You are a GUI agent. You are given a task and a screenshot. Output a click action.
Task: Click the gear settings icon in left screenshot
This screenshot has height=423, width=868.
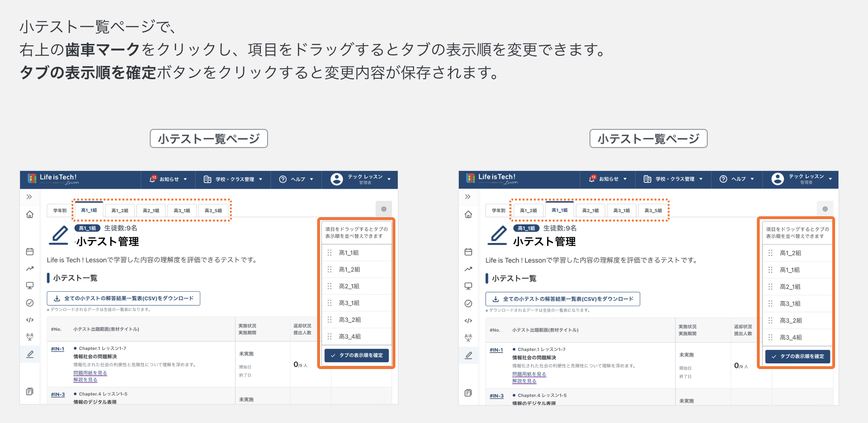[x=384, y=209]
